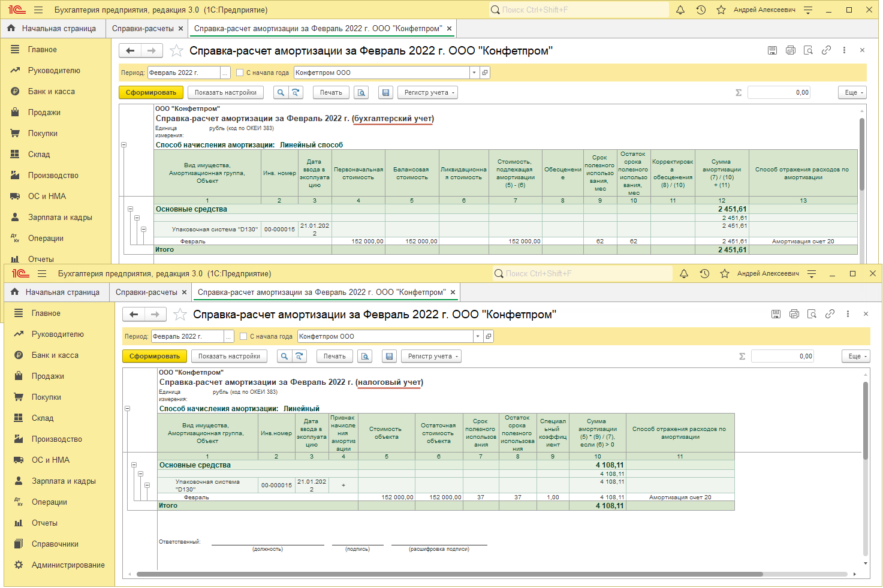This screenshot has width=883, height=588.
Task: Click 'Печать' button in lower window
Action: pyautogui.click(x=334, y=356)
